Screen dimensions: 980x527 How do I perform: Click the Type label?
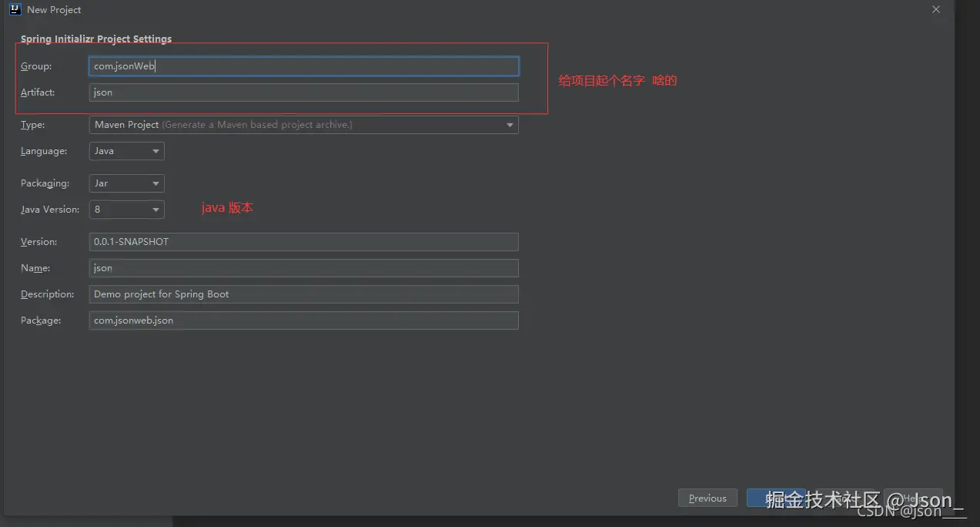pos(33,125)
